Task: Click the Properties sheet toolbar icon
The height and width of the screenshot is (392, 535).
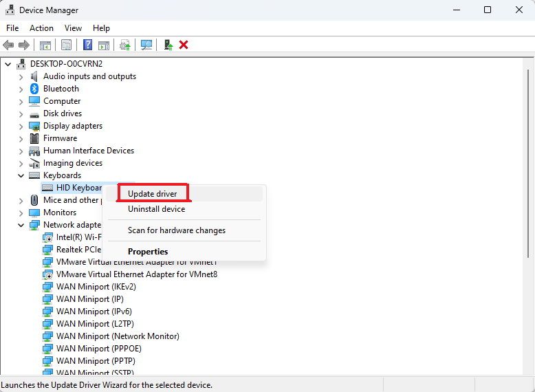Action: coord(66,45)
